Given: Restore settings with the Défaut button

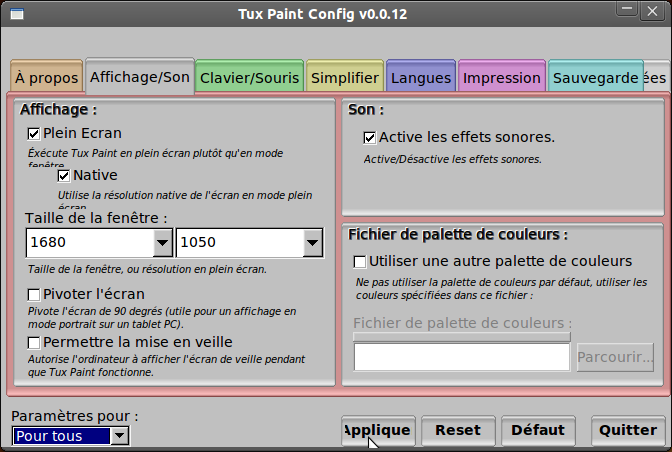Looking at the screenshot, I should tap(538, 430).
